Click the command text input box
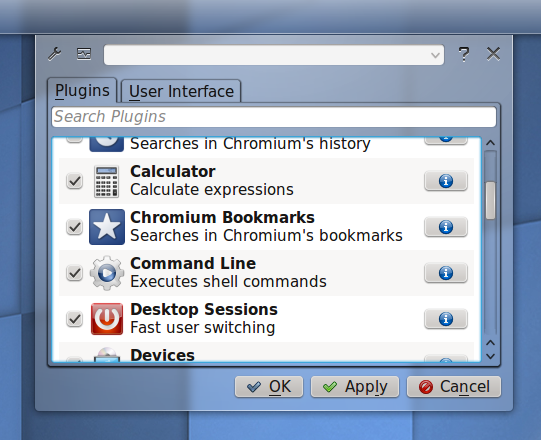The height and width of the screenshot is (440, 541). coord(274,55)
